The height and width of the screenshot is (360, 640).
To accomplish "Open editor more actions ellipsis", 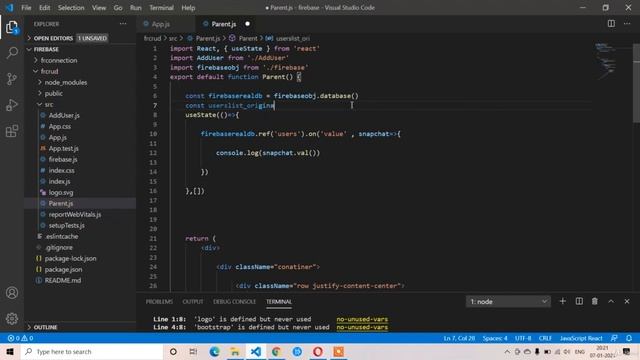I will tap(627, 24).
